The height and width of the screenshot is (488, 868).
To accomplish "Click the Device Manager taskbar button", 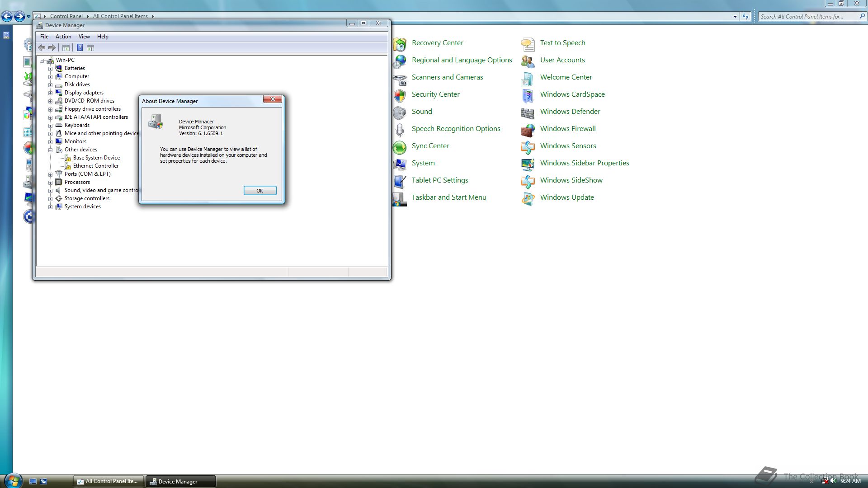I will point(181,482).
